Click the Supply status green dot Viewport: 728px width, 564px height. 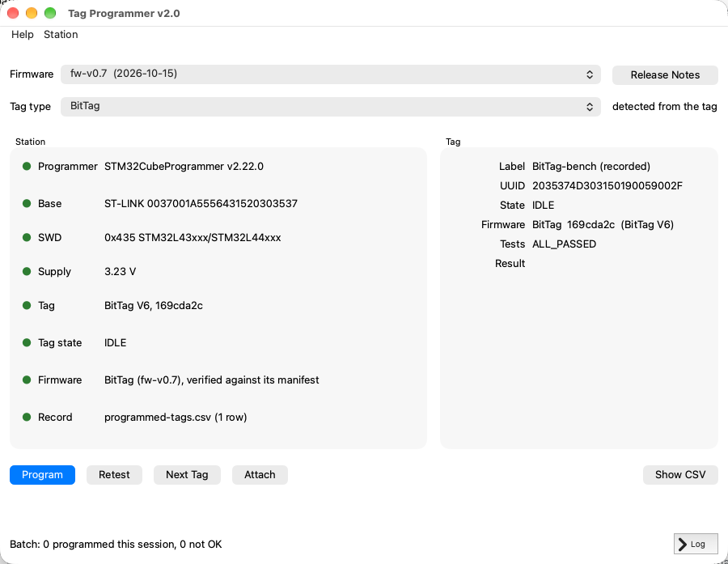point(27,271)
